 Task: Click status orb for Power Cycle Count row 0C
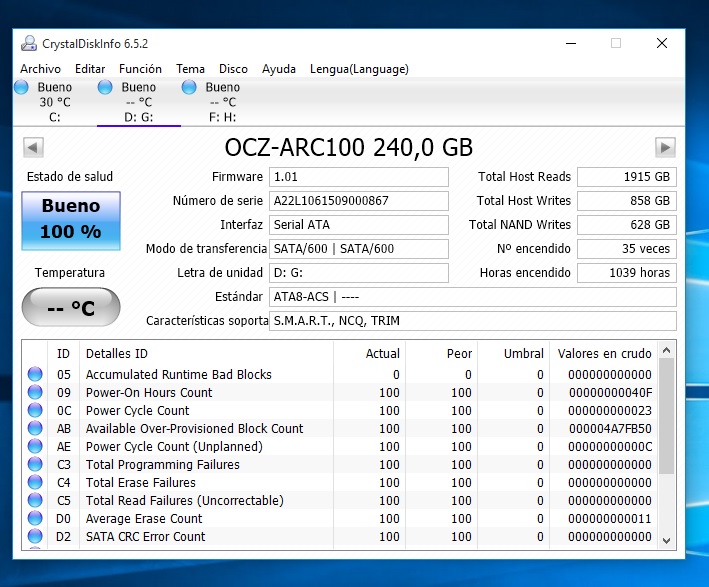(35, 410)
